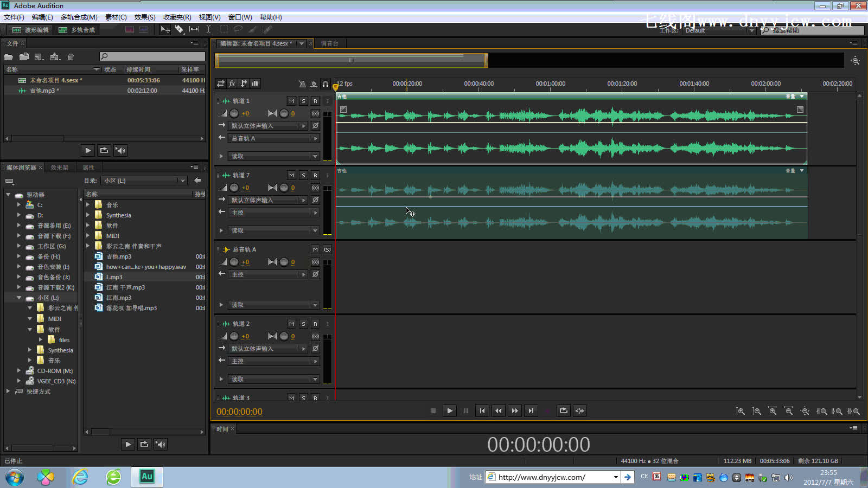Open 轨道 1 automation mode dropdown 读取
The image size is (868, 488).
[x=274, y=156]
